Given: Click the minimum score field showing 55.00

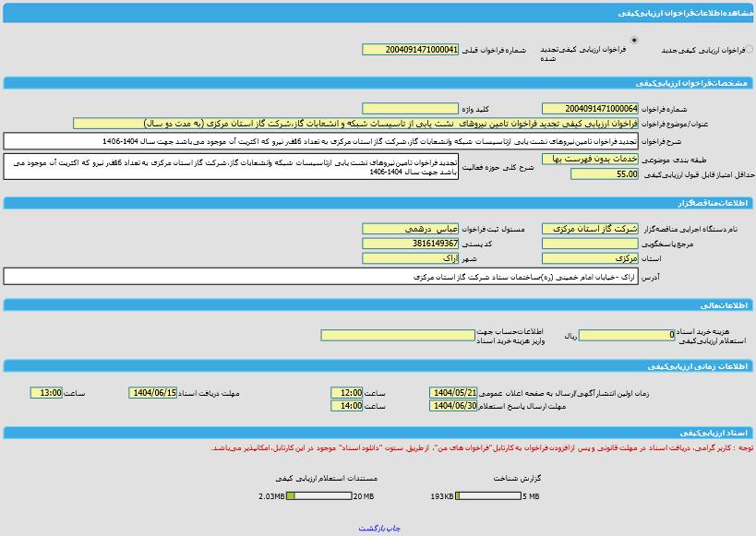Looking at the screenshot, I should (604, 174).
